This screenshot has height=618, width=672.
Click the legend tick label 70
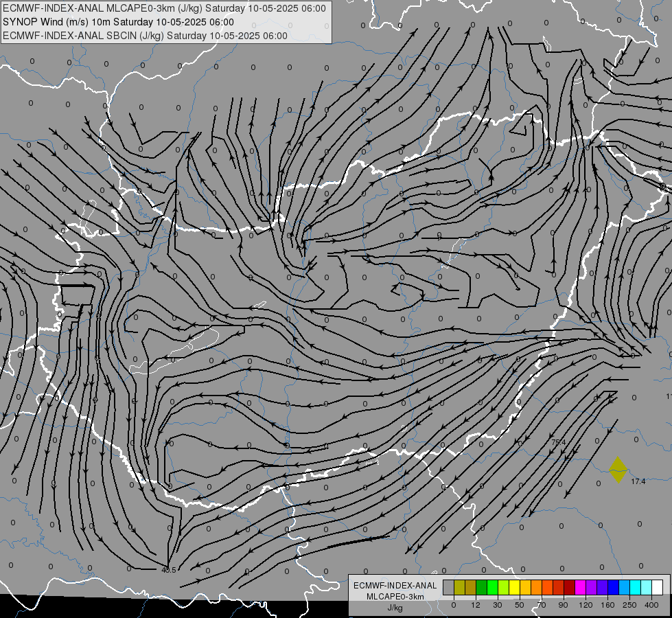pos(542,605)
